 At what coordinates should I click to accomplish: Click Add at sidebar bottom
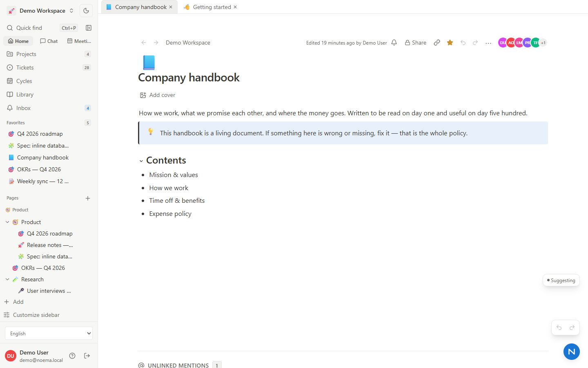[14, 302]
